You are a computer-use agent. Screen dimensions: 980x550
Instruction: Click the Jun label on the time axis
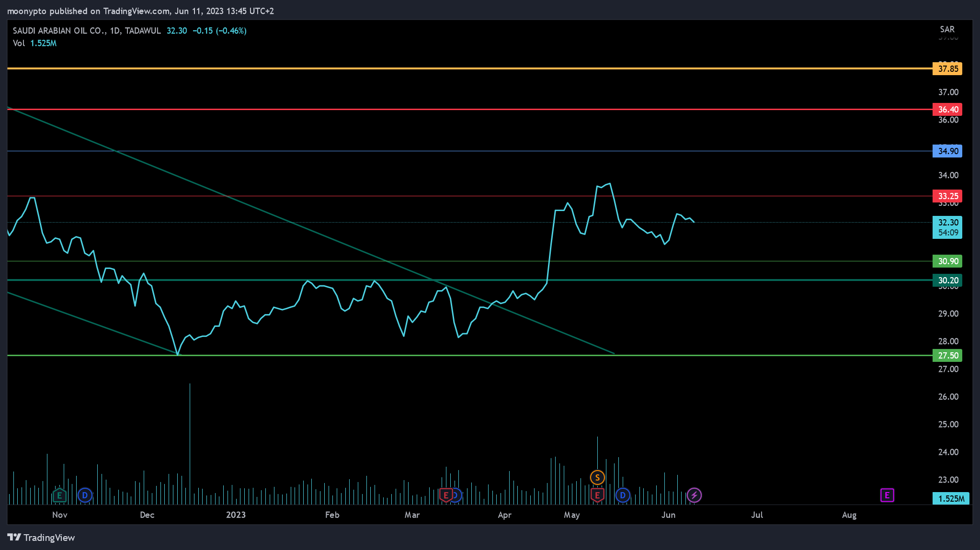pyautogui.click(x=668, y=515)
